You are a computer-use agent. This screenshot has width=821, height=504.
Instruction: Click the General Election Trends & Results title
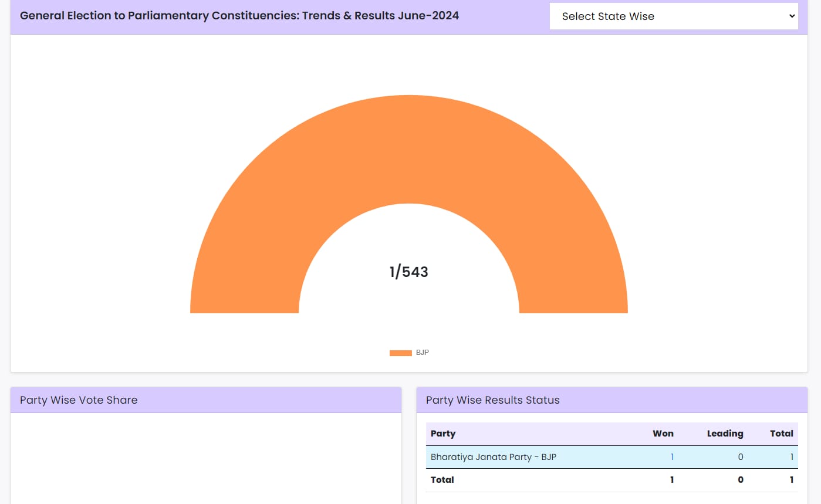pyautogui.click(x=239, y=16)
